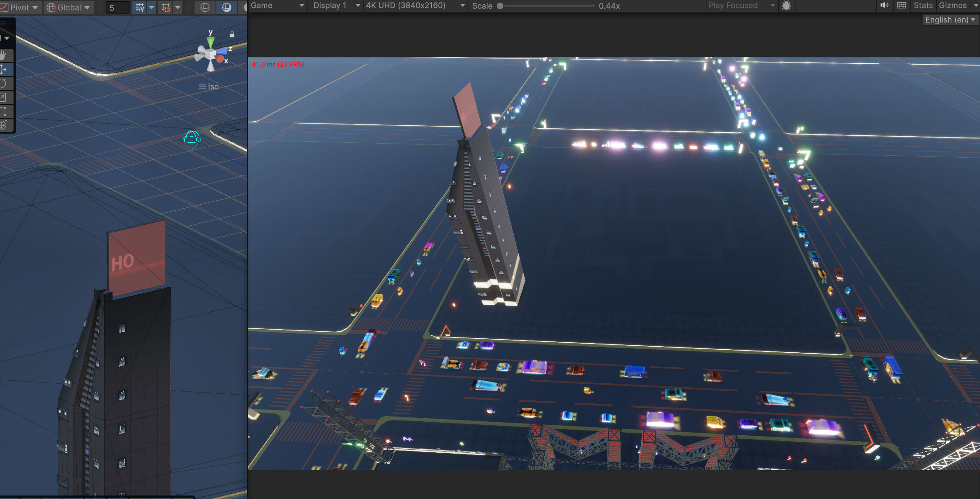Select wireframe draw mode sphere icon
The height and width of the screenshot is (499, 980).
coord(205,7)
